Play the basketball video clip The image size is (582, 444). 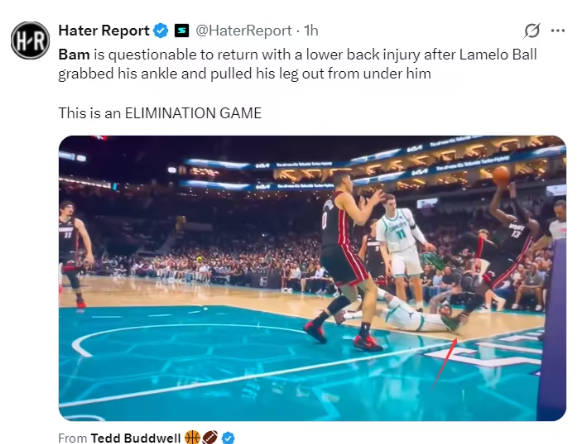pyautogui.click(x=312, y=278)
